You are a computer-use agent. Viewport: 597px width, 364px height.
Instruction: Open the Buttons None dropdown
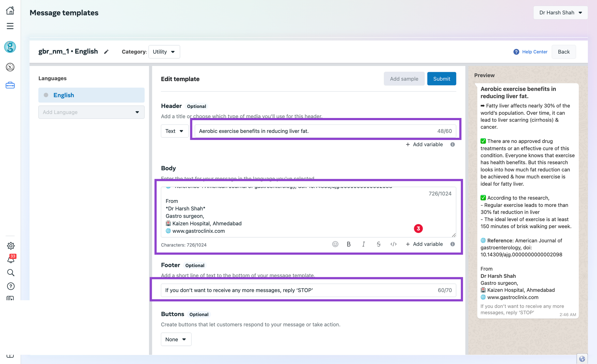coord(176,339)
